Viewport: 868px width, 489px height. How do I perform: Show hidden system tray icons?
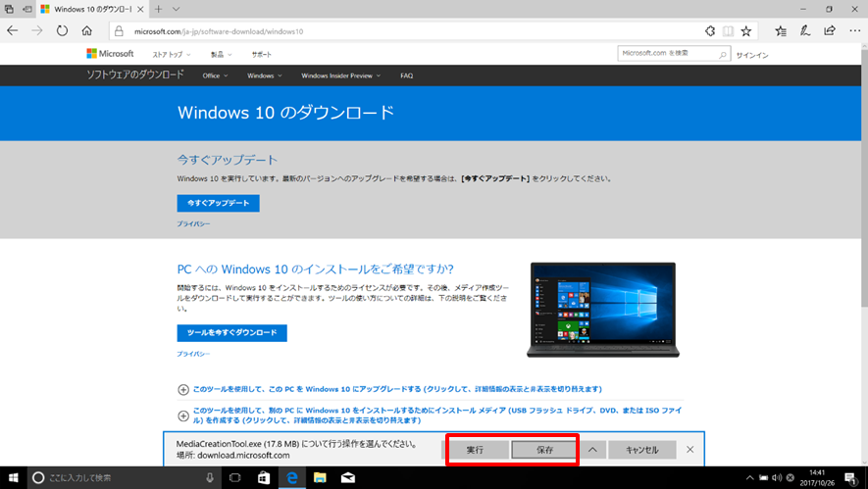point(749,477)
